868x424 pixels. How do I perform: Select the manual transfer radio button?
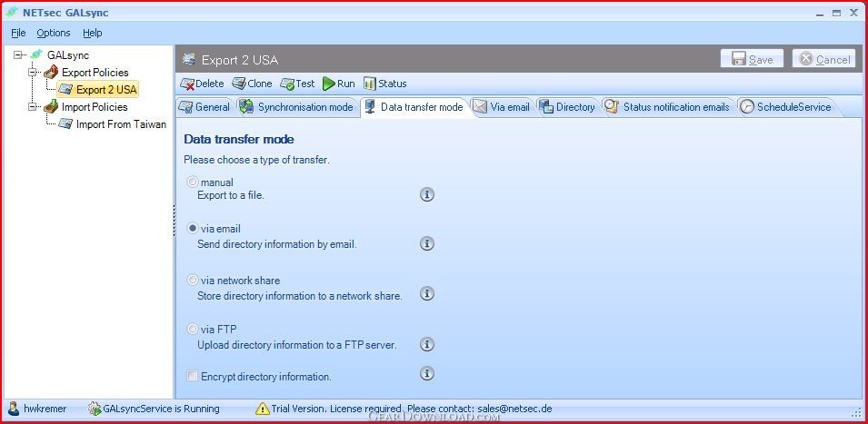click(193, 182)
